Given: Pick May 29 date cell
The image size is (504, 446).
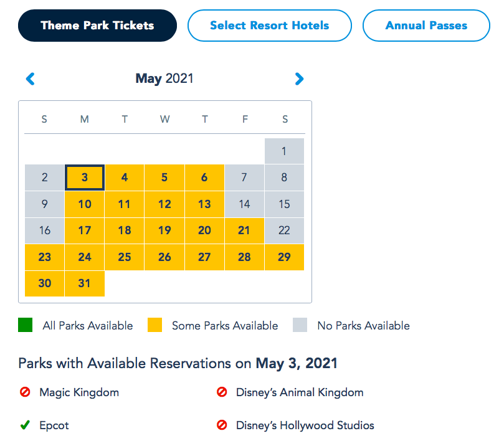Looking at the screenshot, I should pos(284,257).
